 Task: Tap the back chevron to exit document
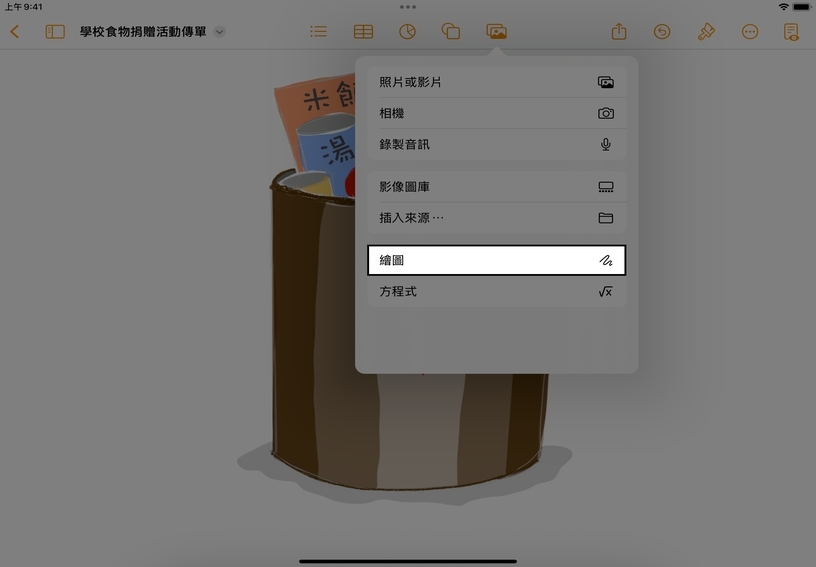(x=14, y=32)
